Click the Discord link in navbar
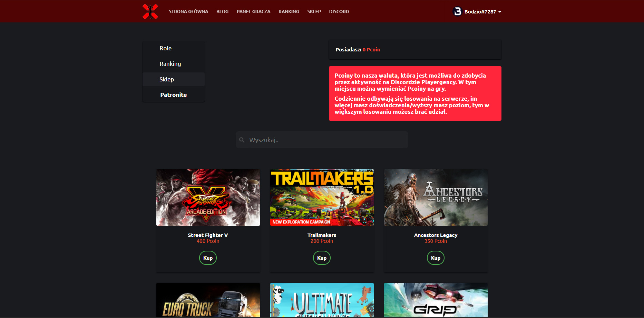Image resolution: width=644 pixels, height=318 pixels. coord(339,12)
